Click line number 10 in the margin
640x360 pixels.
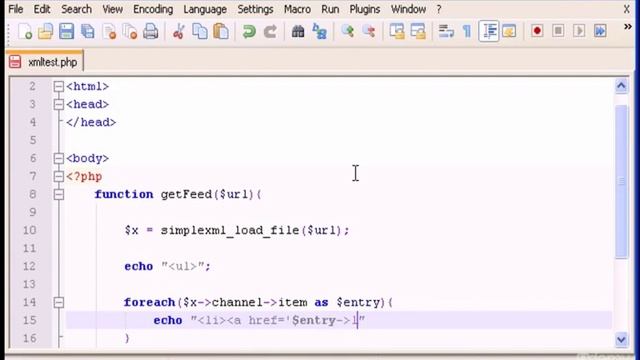29,230
